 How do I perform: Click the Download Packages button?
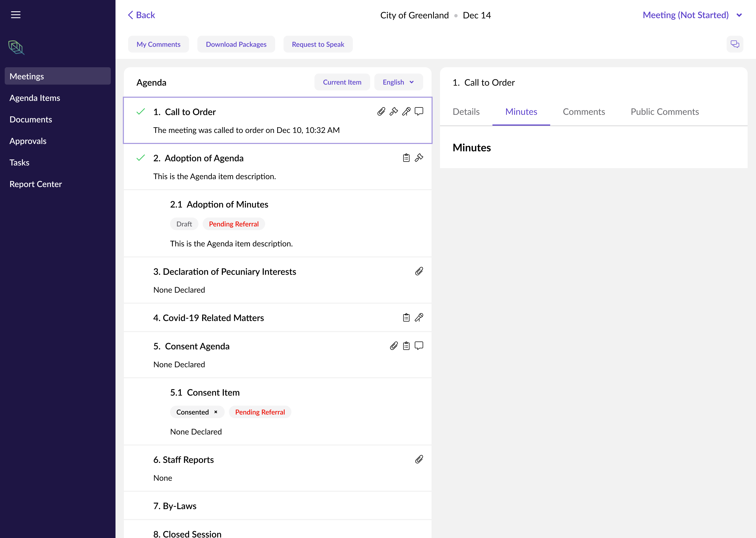point(236,44)
